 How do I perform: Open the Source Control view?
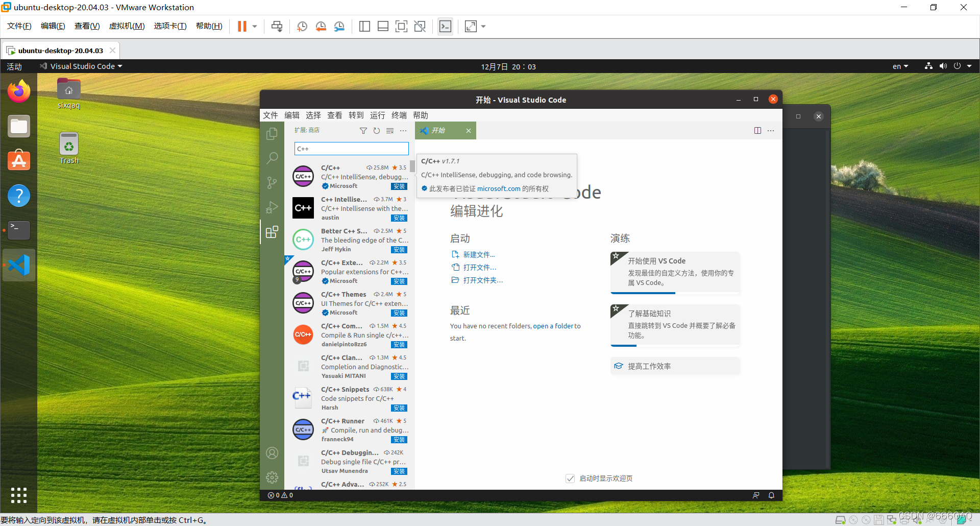click(272, 182)
